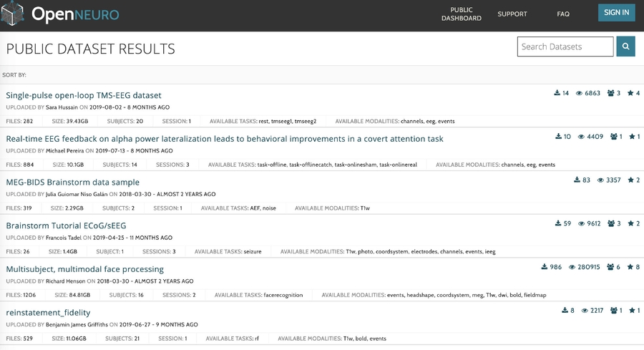Click star icon for Multisubject face processing
The image size is (644, 350).
point(631,267)
